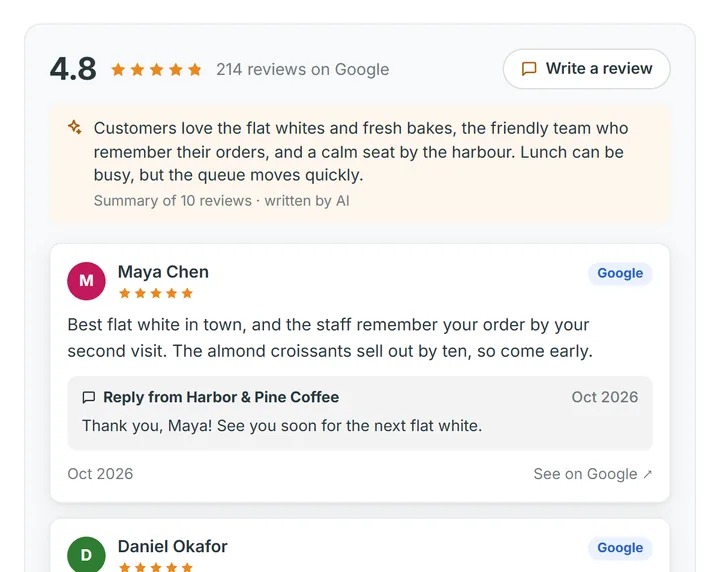720x572 pixels.
Task: Select the Daniel Okafor reviewer name
Action: [x=173, y=546]
